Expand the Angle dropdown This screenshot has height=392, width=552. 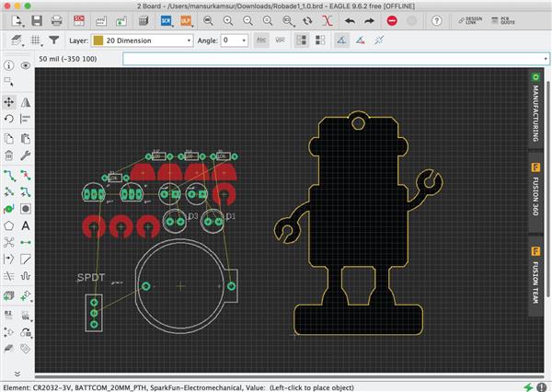point(244,40)
